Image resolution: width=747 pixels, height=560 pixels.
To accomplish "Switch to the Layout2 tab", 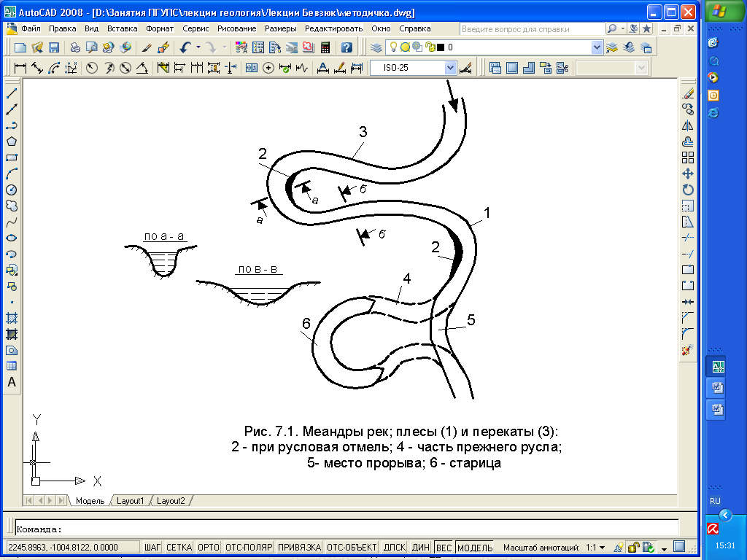I will tap(171, 501).
